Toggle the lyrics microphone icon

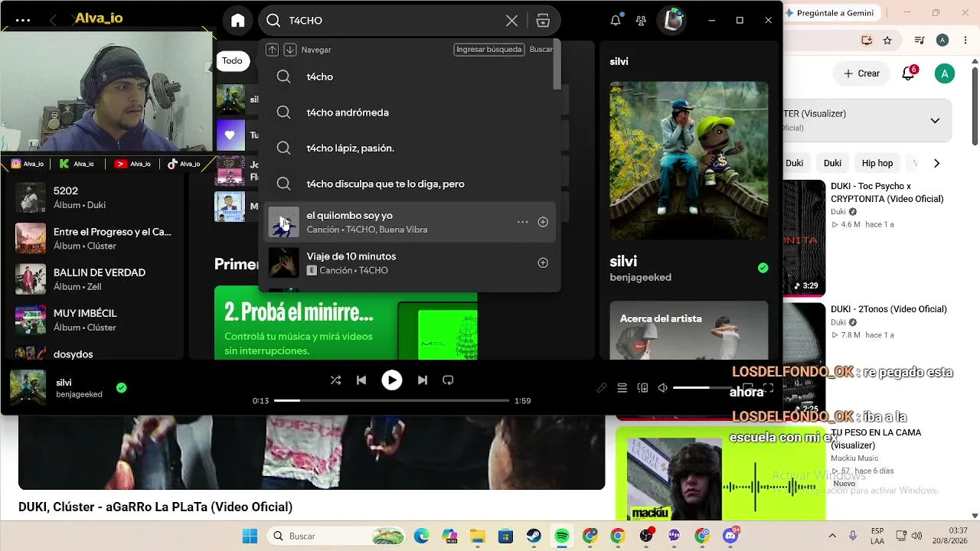tap(602, 388)
